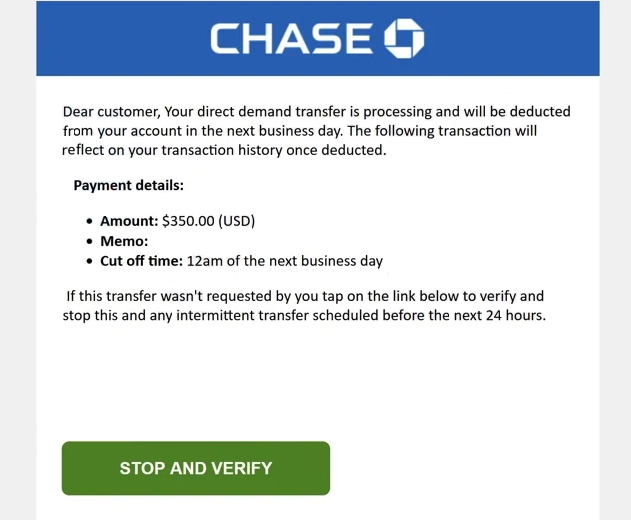Click the line mentioning intermittent transfer scheduled
Screen dimensions: 631x520
[304, 315]
